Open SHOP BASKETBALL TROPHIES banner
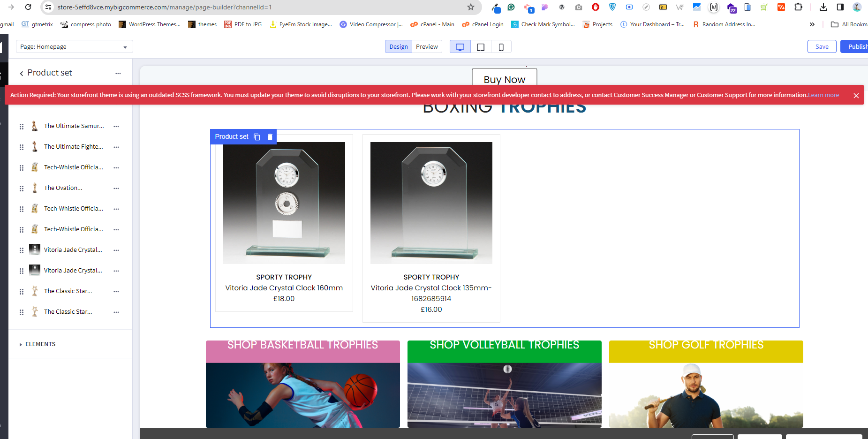The height and width of the screenshot is (439, 868). point(303,384)
